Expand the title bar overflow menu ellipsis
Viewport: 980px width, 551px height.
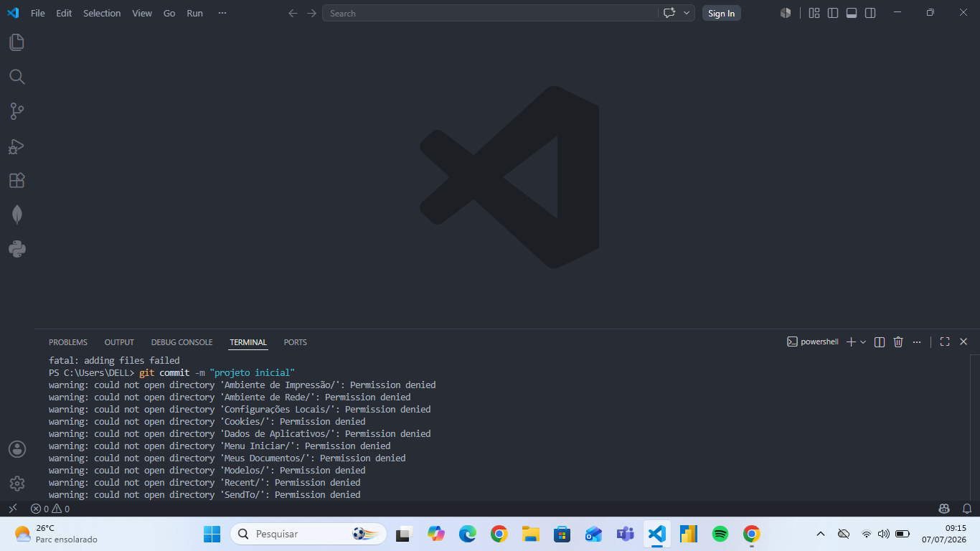222,13
